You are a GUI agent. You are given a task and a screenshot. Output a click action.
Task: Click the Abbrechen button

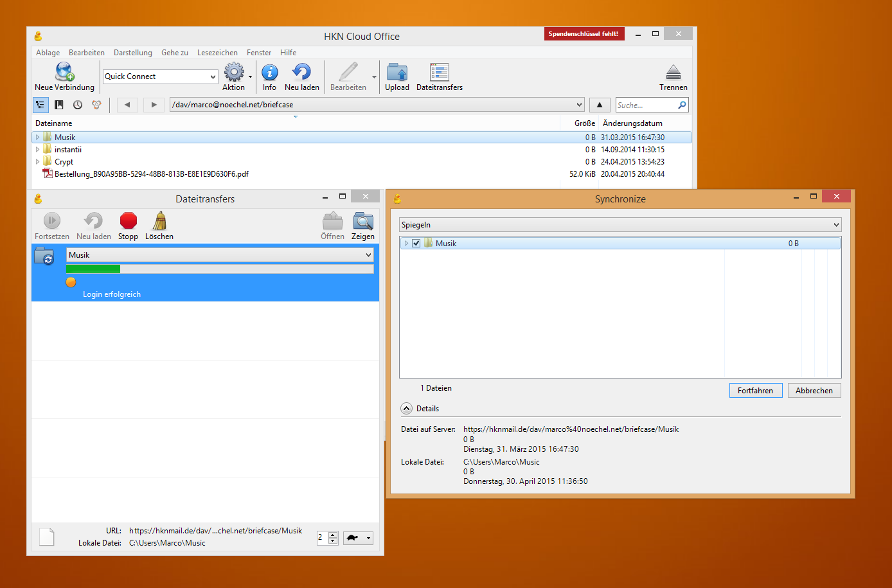814,391
